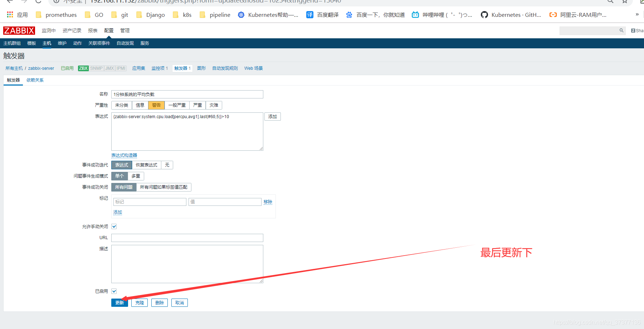Click the 表达式 expression textarea
644x329 pixels.
[x=187, y=131]
